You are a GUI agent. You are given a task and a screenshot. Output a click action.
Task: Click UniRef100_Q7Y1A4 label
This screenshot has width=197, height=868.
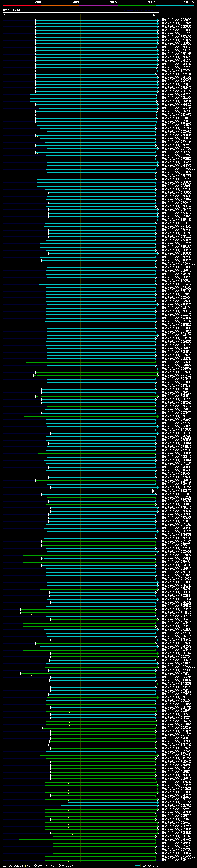176,74
